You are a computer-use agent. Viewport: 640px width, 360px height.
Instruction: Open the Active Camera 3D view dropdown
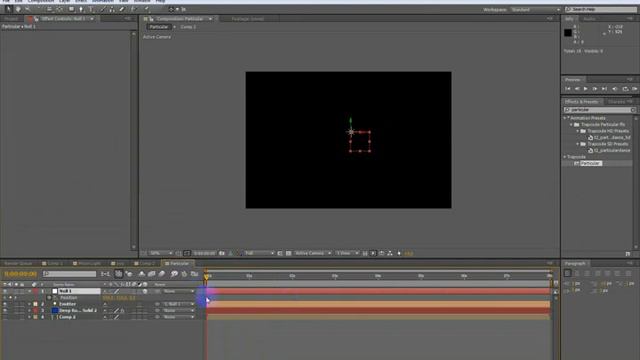pos(312,253)
